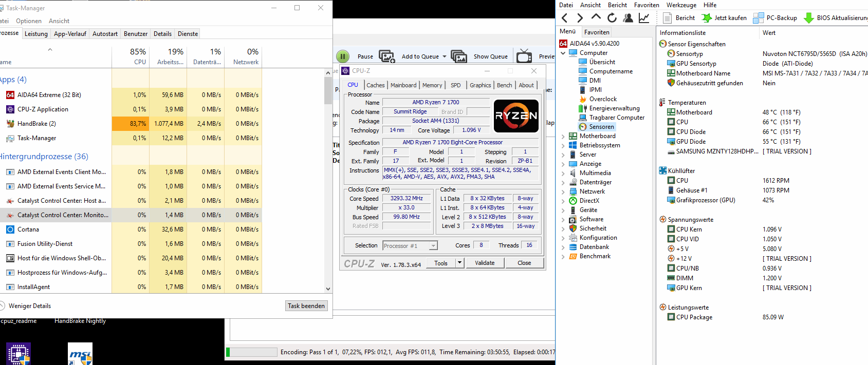This screenshot has width=868, height=365.
Task: Click AIDA64 Extreme icon in Task-Manager list
Action: pos(10,95)
